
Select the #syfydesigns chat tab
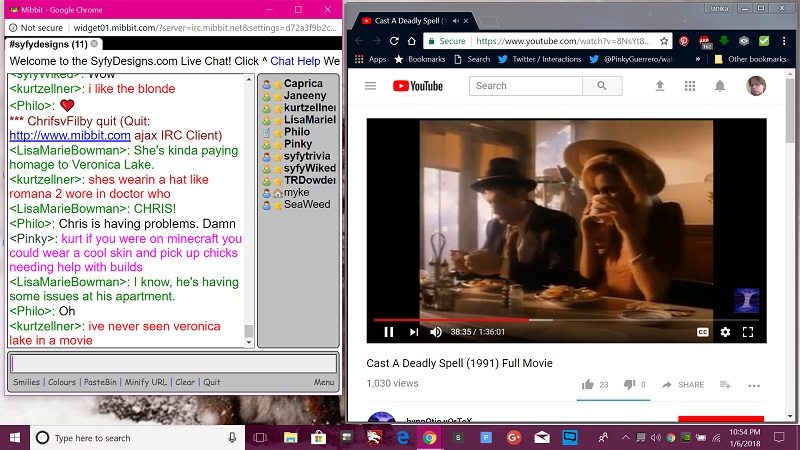coord(48,44)
